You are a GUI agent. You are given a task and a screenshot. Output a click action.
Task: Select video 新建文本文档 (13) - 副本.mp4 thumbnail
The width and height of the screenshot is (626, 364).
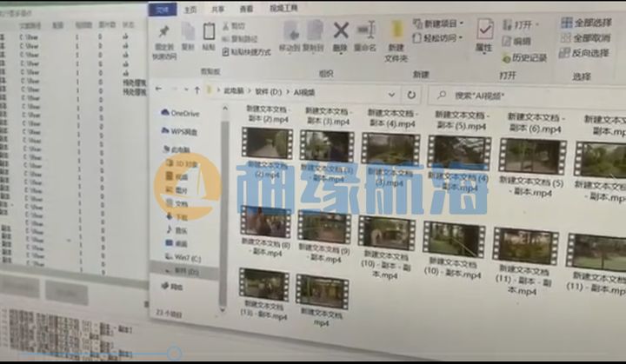(264, 284)
